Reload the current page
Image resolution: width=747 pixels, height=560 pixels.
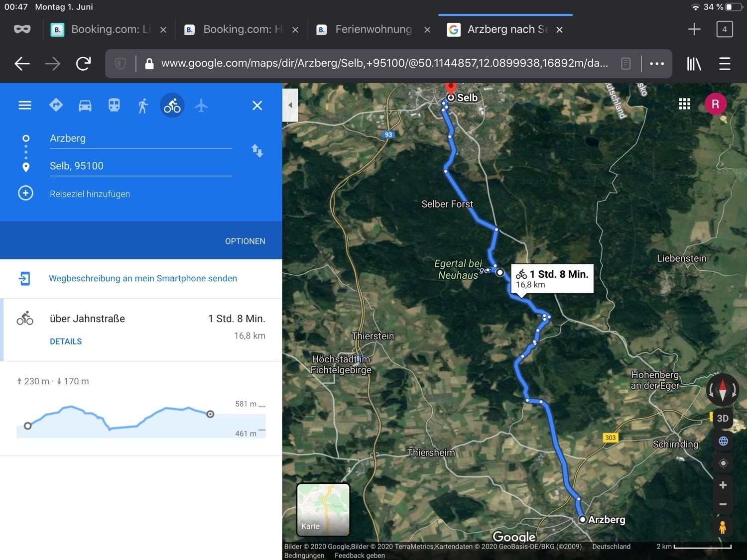coord(83,63)
